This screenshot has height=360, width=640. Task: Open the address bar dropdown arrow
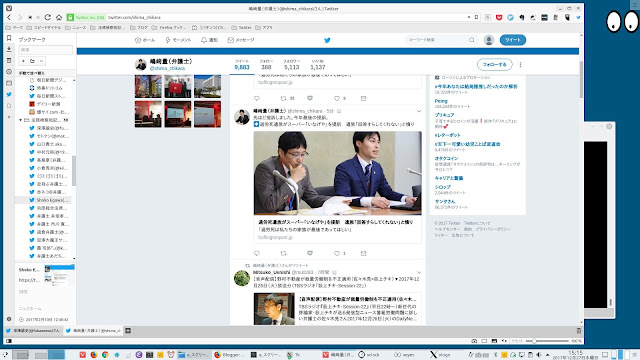pos(469,17)
